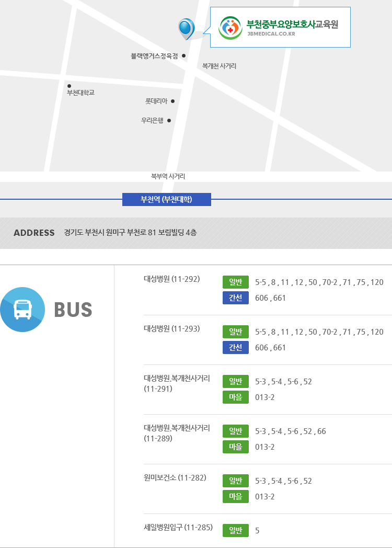Viewport: 392px width, 548px height.
Task: Click the round blue bus icon
Action: (x=22, y=310)
